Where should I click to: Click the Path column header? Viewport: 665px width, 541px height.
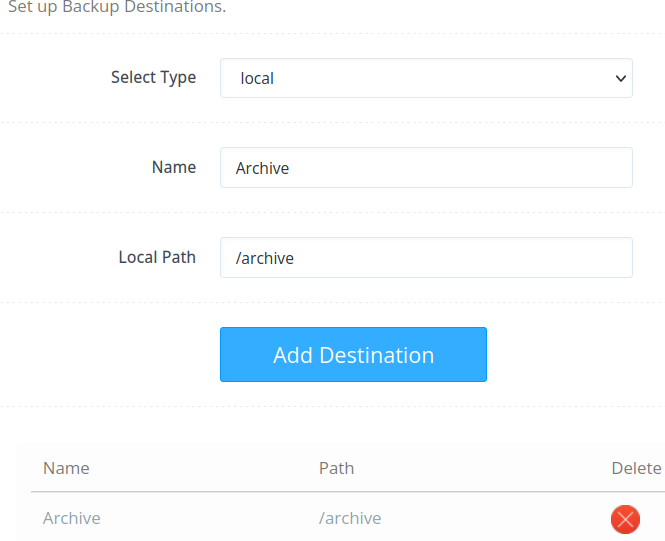tap(336, 468)
